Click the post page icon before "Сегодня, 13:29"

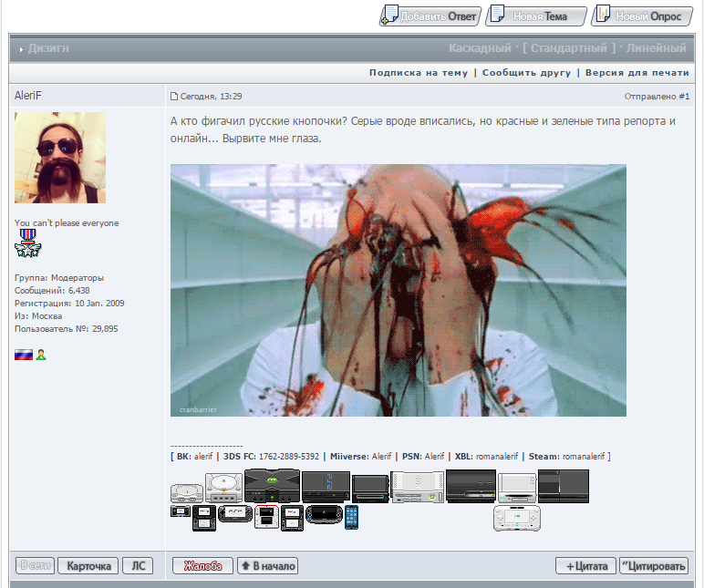point(174,96)
